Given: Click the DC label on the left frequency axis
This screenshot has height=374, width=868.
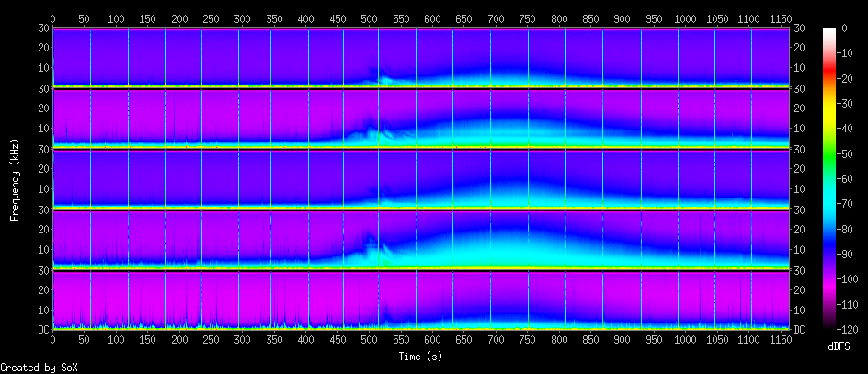Looking at the screenshot, I should click(41, 329).
